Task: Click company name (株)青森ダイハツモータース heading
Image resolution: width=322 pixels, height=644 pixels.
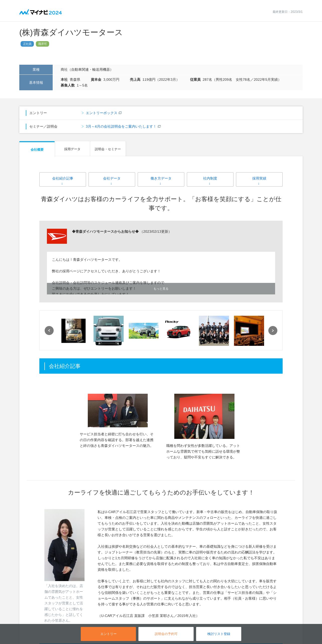Action: click(x=71, y=33)
